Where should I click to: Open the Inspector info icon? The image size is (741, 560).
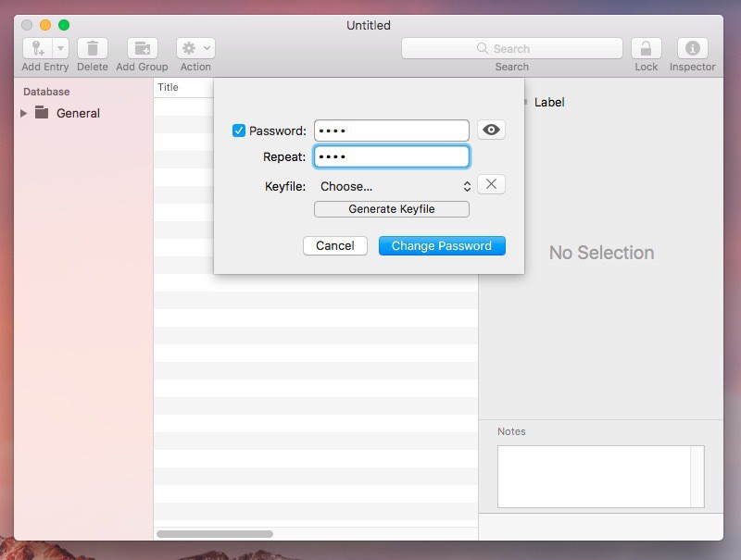click(692, 48)
